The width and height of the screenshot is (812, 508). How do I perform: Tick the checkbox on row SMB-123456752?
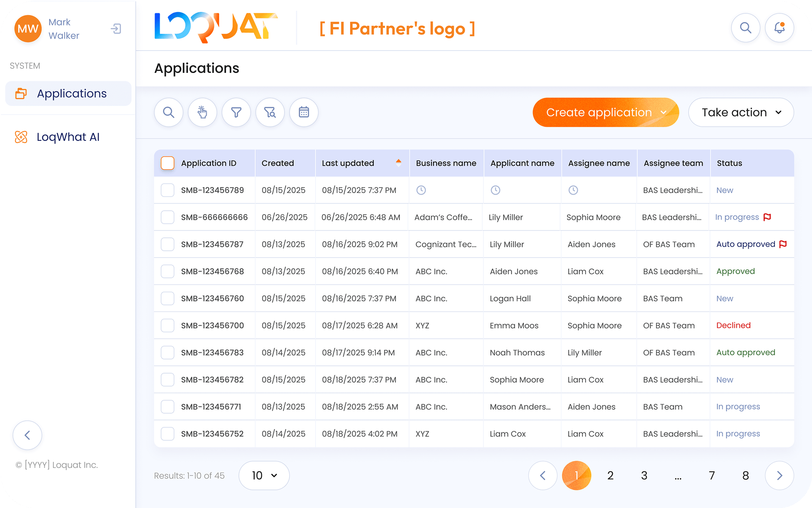point(167,433)
